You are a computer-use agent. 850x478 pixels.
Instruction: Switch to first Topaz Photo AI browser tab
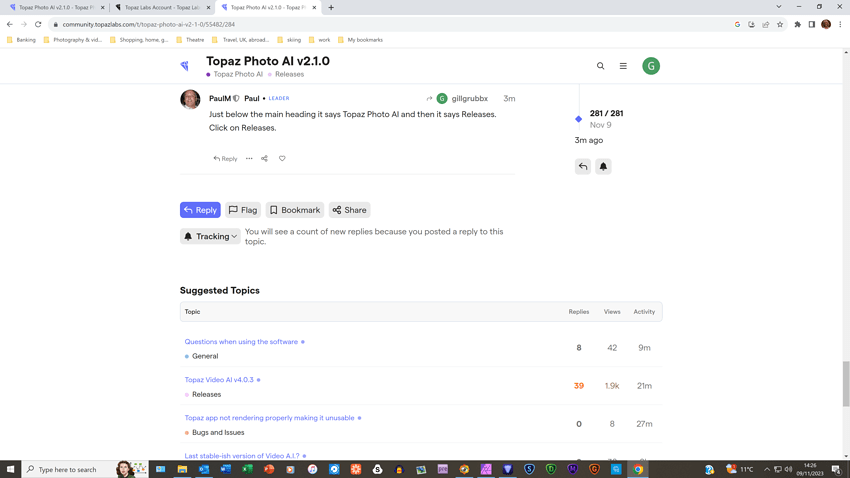(x=56, y=8)
